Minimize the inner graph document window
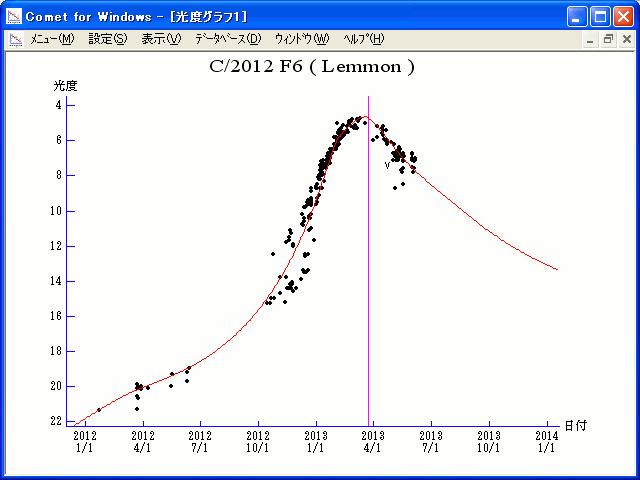 coord(590,40)
